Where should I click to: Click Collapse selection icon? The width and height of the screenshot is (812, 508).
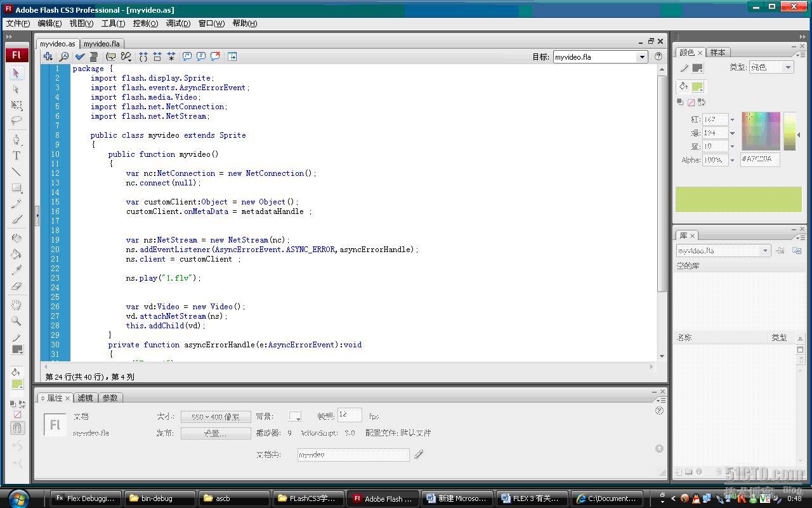157,57
